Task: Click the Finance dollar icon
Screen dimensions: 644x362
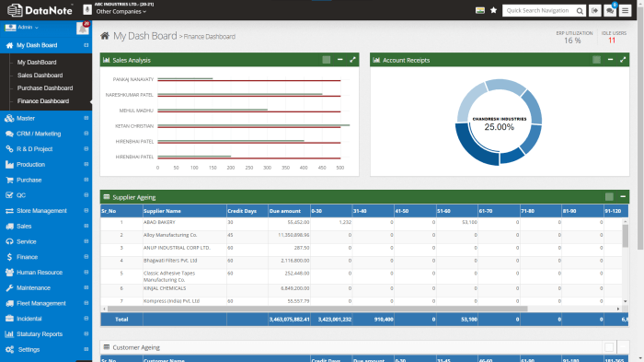Action: point(9,257)
